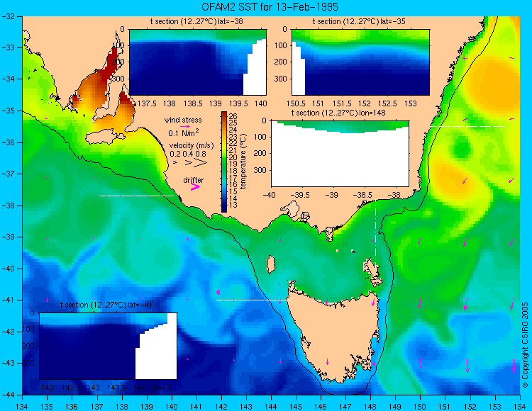
Task: Click the '© Copyright CSIRO 2005' text
Action: point(525,345)
